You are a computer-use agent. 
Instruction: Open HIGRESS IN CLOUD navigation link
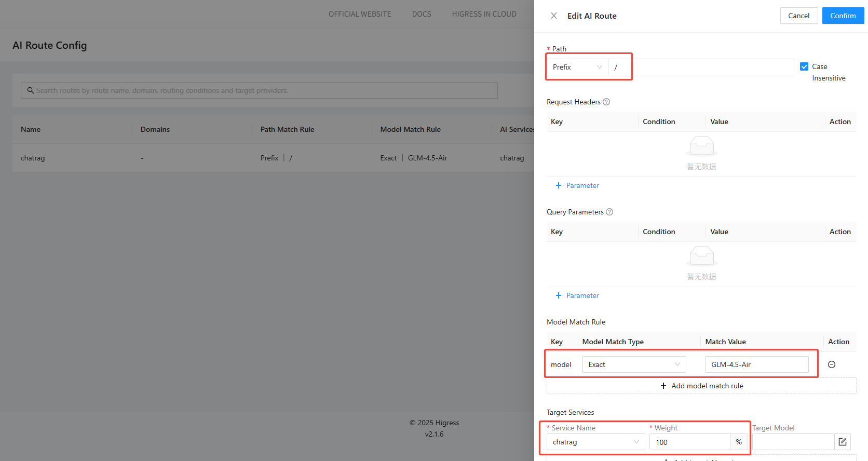point(484,14)
